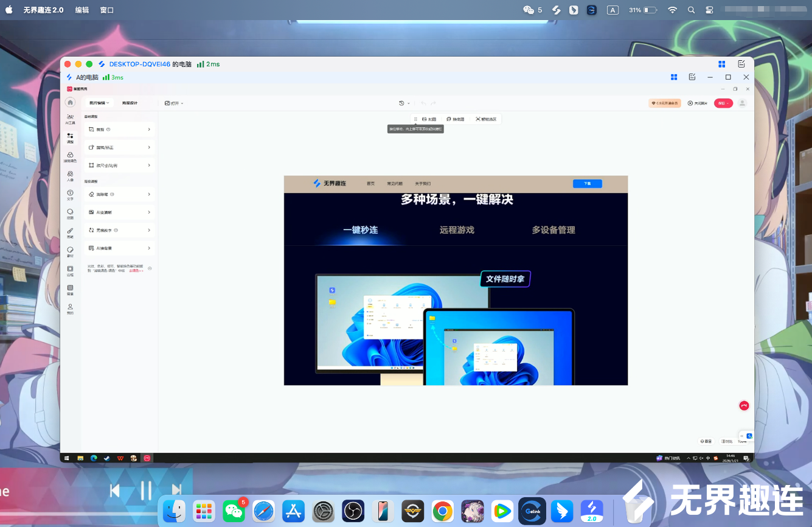812x527 pixels.
Task: Select the 边框 border tool in sidebar
Action: click(70, 270)
